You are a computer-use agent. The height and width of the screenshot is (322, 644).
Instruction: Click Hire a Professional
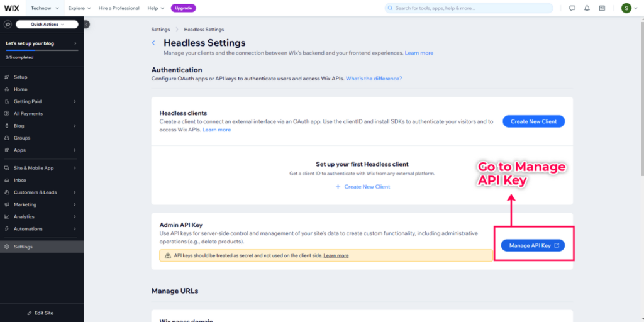click(x=119, y=8)
